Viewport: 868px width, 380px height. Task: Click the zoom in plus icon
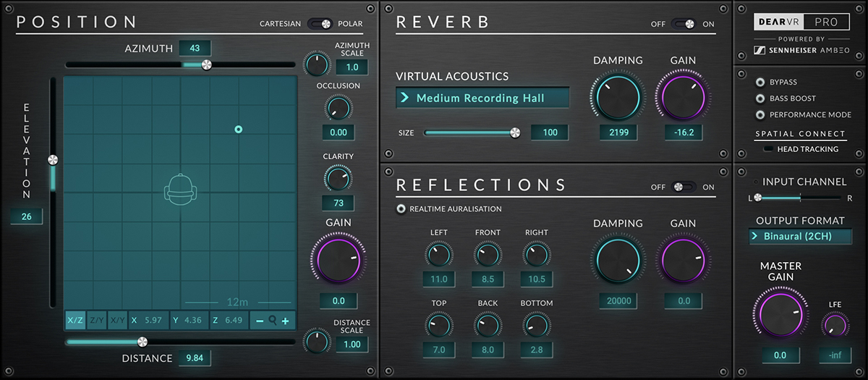(x=286, y=320)
